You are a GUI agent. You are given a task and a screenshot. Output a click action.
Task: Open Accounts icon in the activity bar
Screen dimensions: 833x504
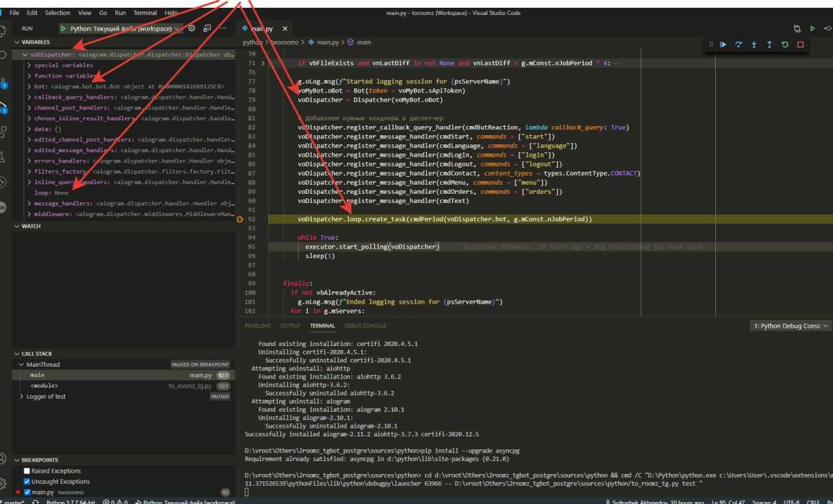pyautogui.click(x=3, y=459)
